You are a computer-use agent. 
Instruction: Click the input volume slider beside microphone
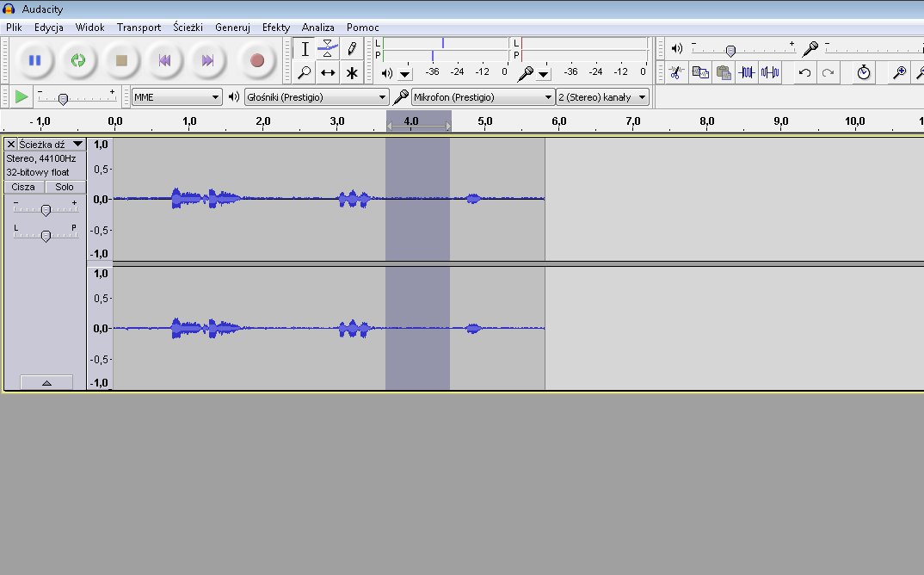(874, 49)
